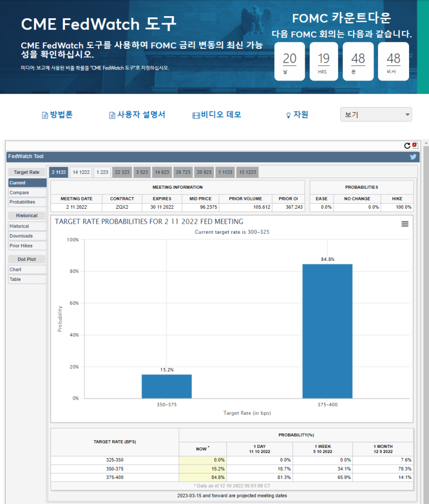Select the 13 1223 meeting tab

click(248, 172)
